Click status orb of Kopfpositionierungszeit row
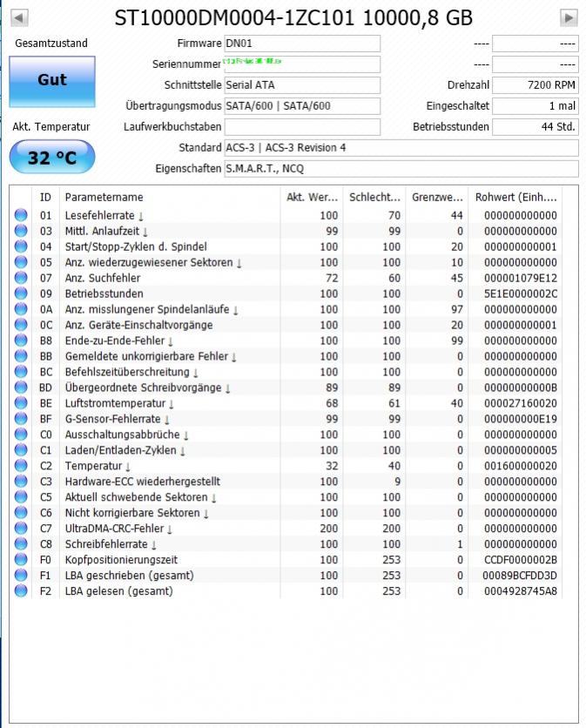The height and width of the screenshot is (728, 586). pyautogui.click(x=21, y=559)
